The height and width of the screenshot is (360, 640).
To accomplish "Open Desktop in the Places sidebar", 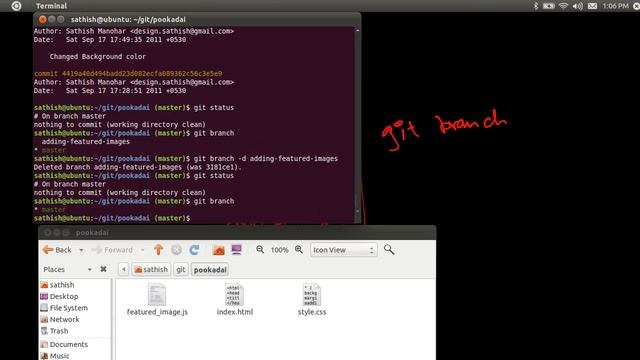I will 59,296.
